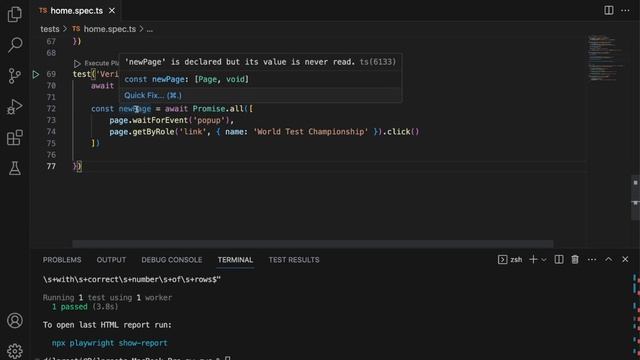Image resolution: width=640 pixels, height=360 pixels.
Task: Click '1 passed' text in terminal
Action: [x=69, y=307]
